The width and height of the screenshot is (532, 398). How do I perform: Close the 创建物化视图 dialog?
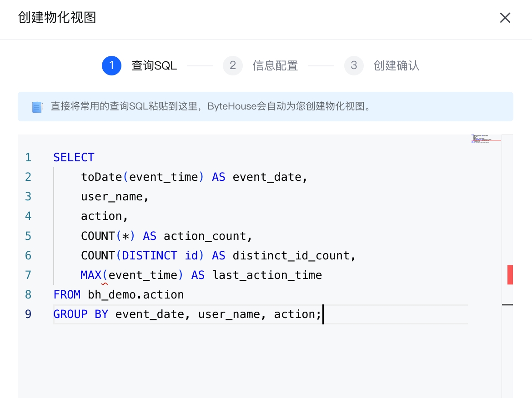(505, 18)
